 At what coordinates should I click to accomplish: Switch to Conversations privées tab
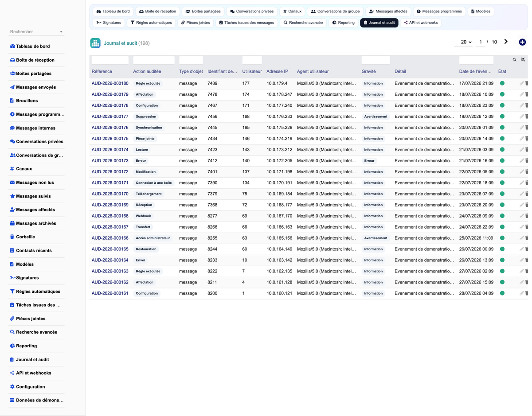click(252, 12)
